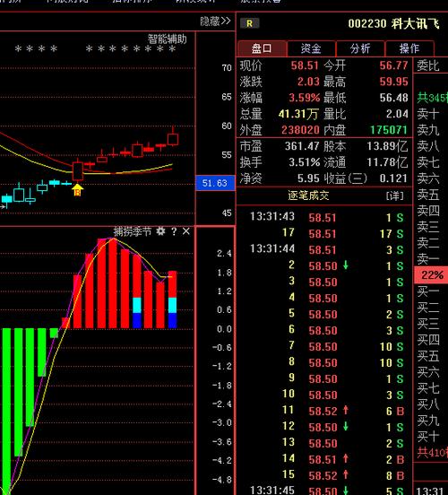448x495 pixels.
Task: Select the blue 51.63 price marker
Action: (x=215, y=183)
